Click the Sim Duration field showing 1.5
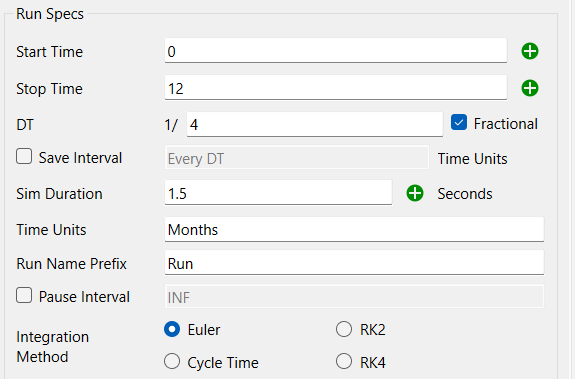The image size is (575, 379). (x=278, y=193)
